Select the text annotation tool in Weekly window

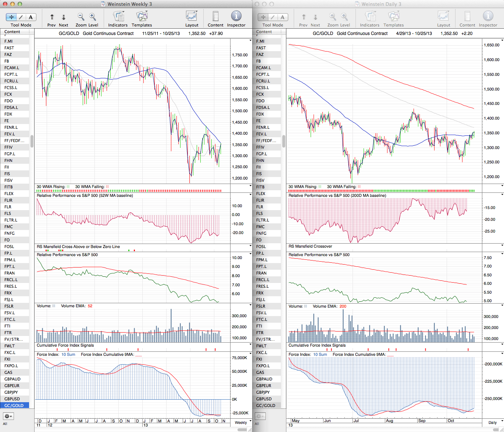(x=31, y=17)
